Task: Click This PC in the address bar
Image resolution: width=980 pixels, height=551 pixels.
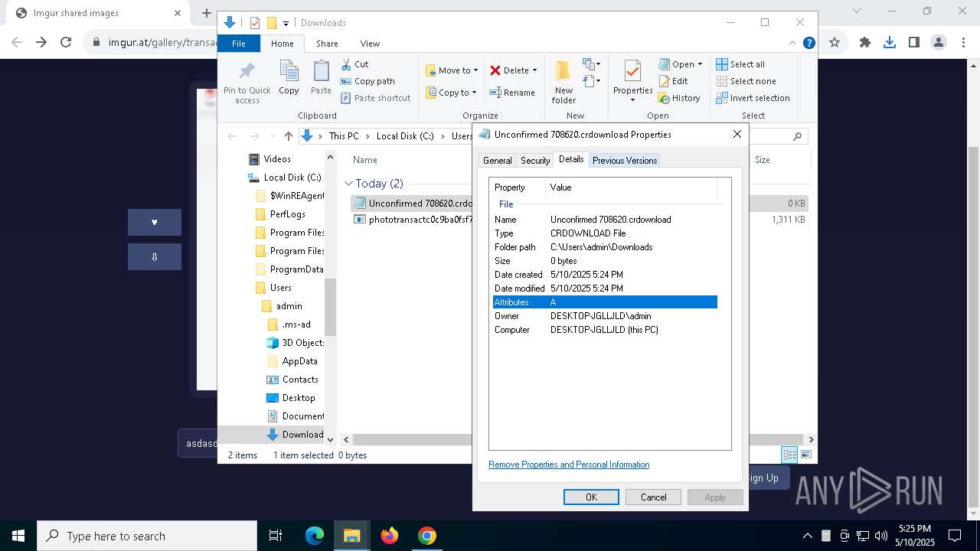Action: (x=344, y=136)
